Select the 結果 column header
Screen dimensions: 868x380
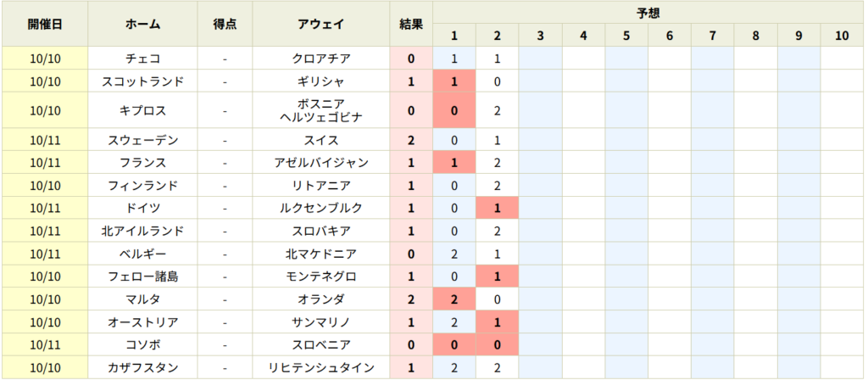(411, 24)
